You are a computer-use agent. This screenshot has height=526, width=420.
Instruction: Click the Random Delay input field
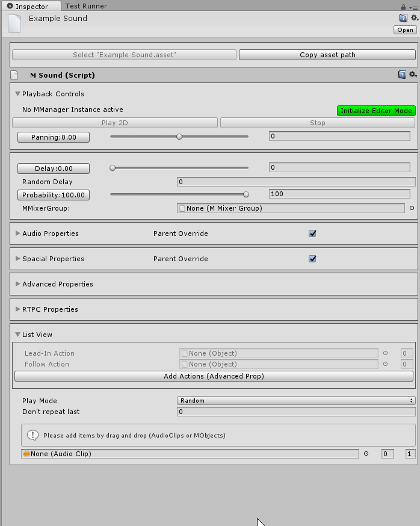coord(296,182)
